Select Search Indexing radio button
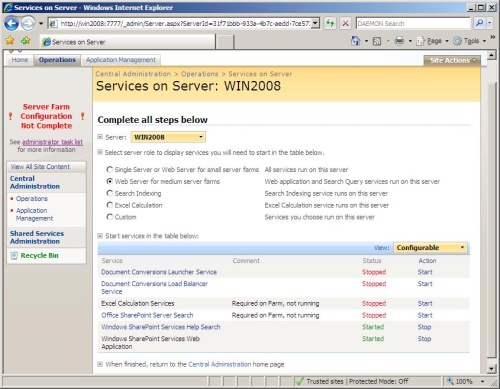This screenshot has width=500, height=389. 109,193
